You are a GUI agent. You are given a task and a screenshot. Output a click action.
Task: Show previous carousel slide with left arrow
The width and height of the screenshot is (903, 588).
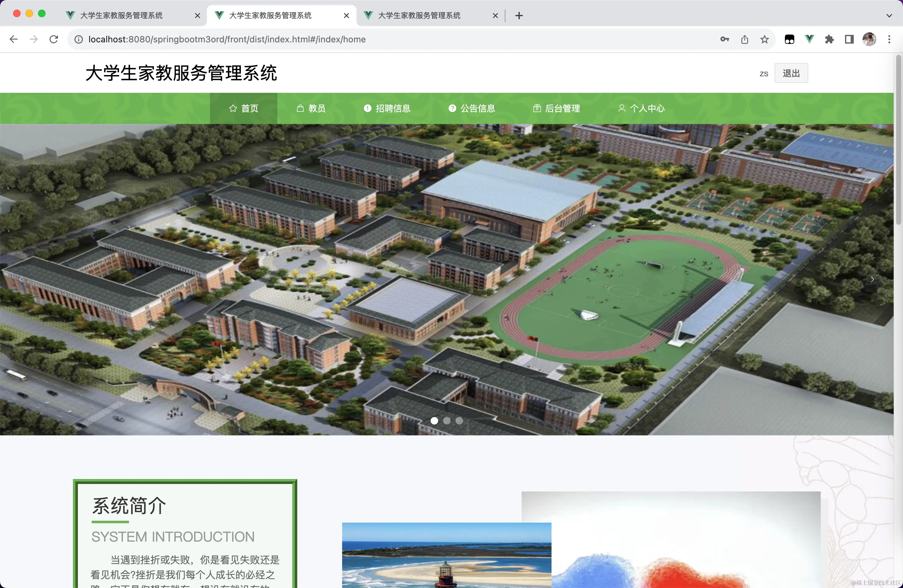(x=21, y=279)
